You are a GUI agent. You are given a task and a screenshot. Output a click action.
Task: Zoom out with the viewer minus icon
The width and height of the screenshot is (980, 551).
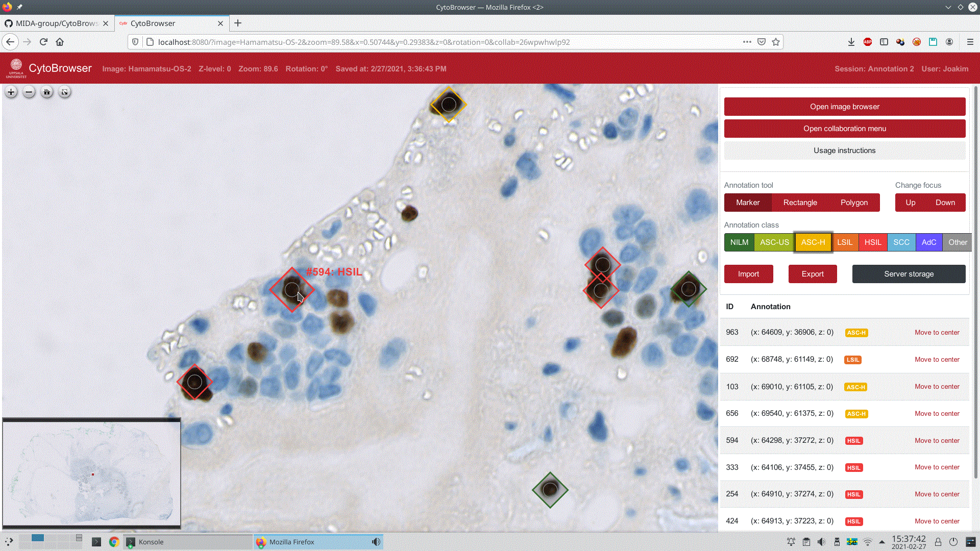click(29, 92)
